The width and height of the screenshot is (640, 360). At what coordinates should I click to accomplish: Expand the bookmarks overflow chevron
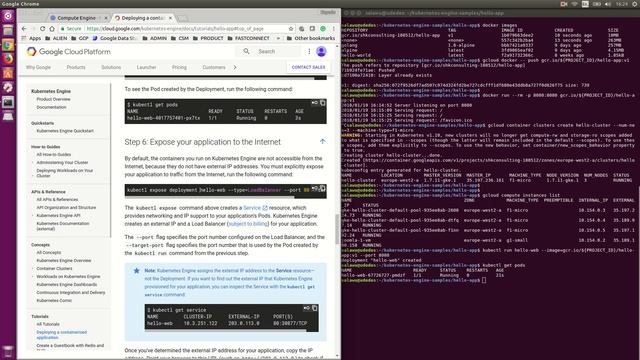278,38
